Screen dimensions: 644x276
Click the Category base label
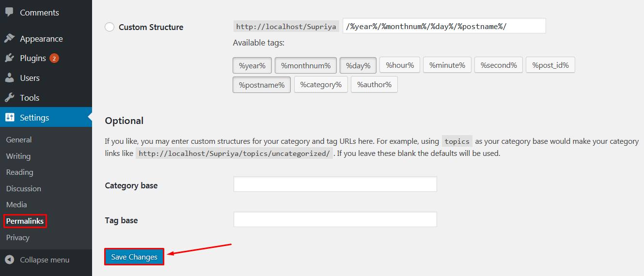pos(131,185)
